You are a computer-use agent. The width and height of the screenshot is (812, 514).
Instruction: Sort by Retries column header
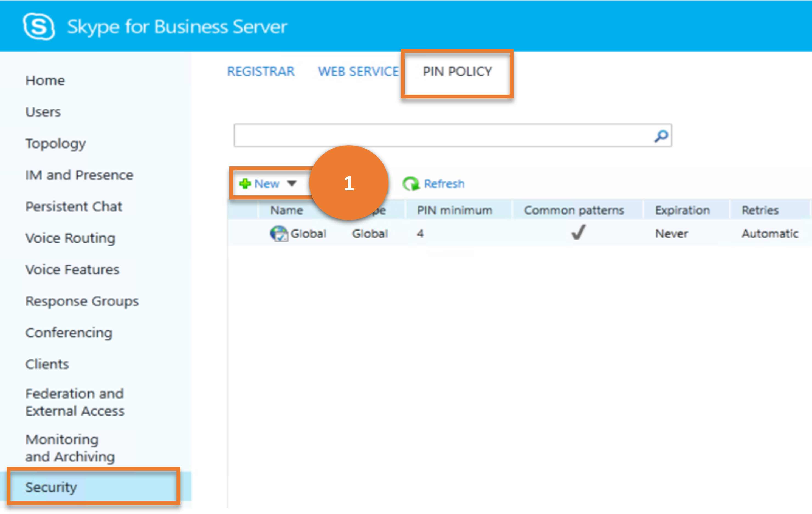click(760, 210)
